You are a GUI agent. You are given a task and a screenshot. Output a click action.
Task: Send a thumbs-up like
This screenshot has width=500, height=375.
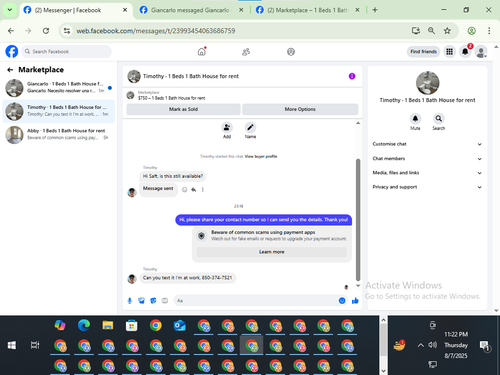click(355, 301)
